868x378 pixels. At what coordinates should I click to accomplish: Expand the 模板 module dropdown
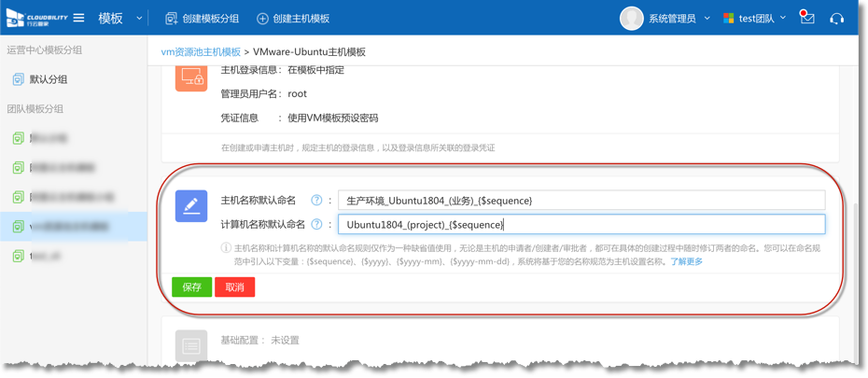click(139, 19)
